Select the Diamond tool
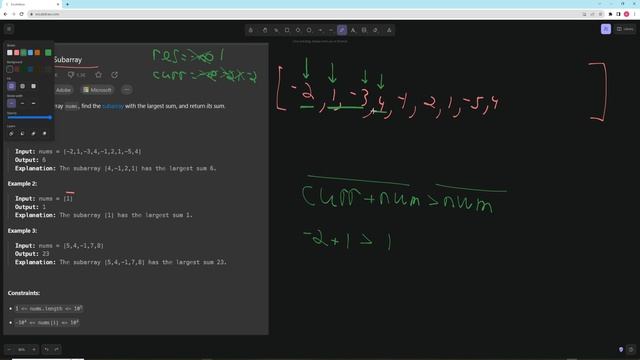The height and width of the screenshot is (360, 640). (298, 30)
